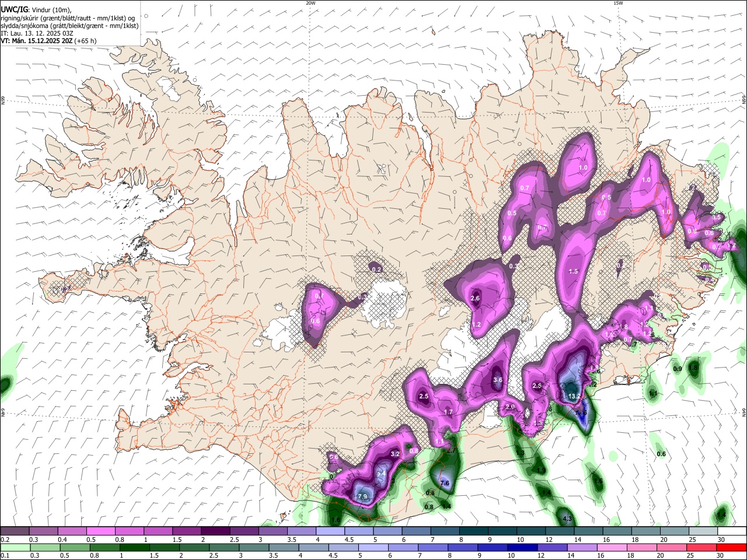Click the red 30 swatch in lower legend
Viewport: 747px width, 560px height.
[x=731, y=547]
